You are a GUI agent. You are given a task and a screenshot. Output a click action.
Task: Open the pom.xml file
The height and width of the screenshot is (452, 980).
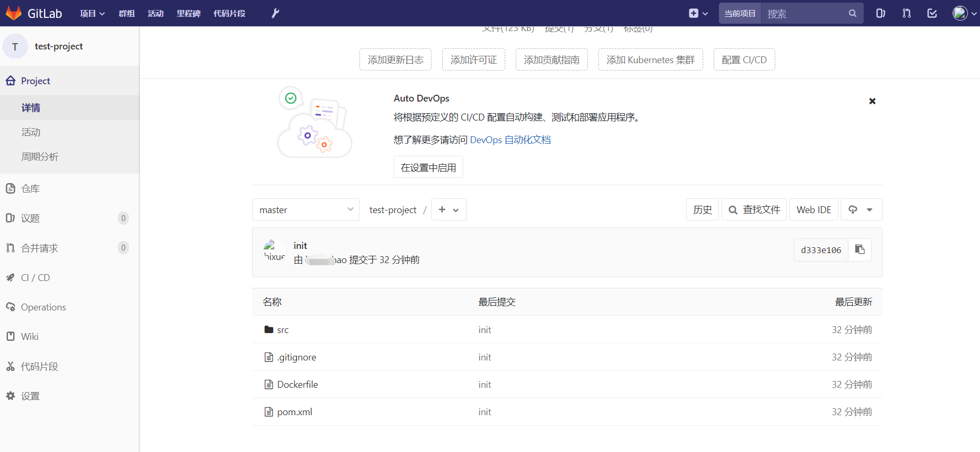coord(295,412)
